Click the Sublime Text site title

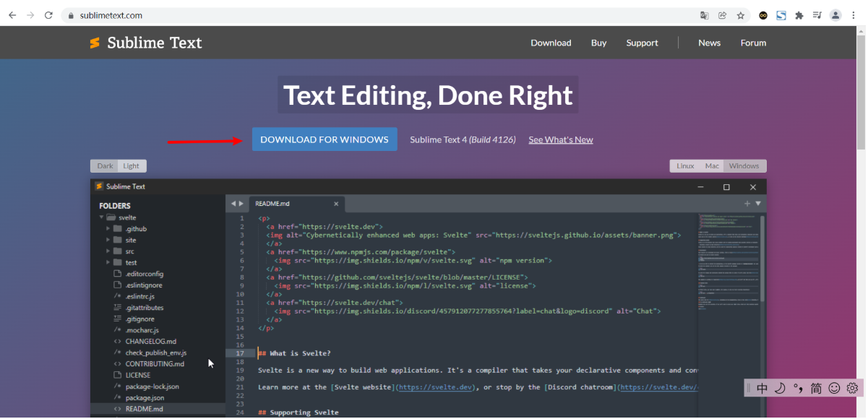tap(155, 43)
